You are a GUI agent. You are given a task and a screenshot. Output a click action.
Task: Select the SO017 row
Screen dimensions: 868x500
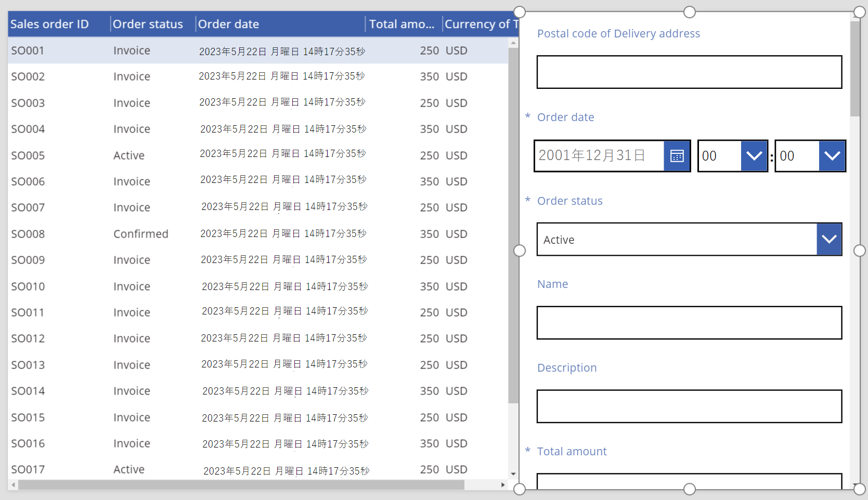pyautogui.click(x=258, y=468)
